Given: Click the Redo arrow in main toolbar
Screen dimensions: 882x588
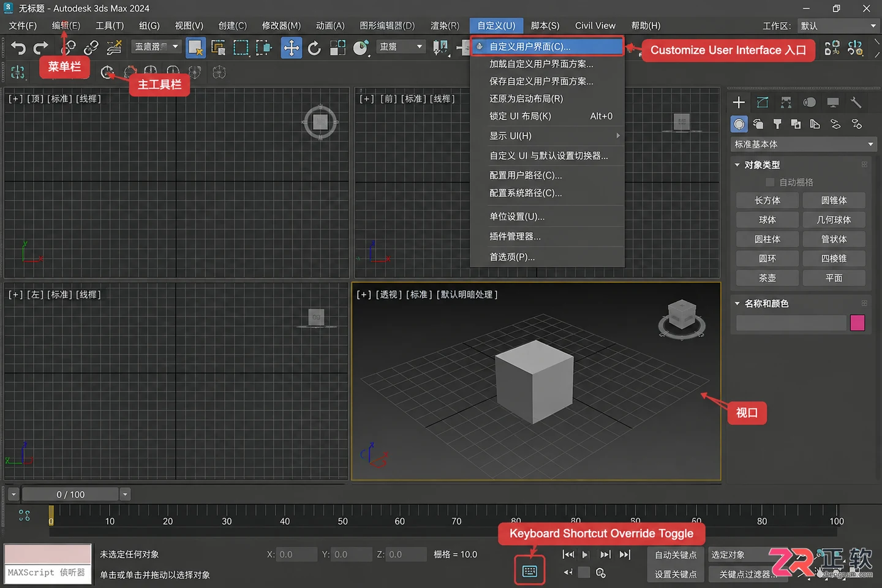Looking at the screenshot, I should [41, 47].
